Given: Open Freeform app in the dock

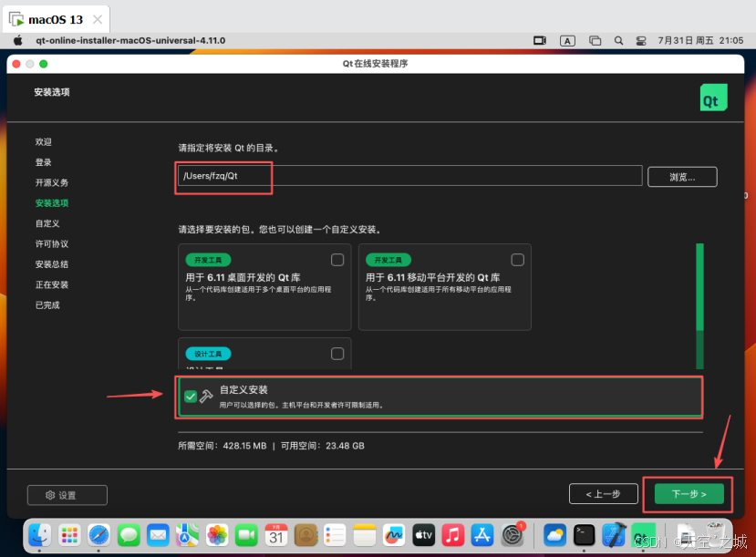Looking at the screenshot, I should tap(394, 535).
